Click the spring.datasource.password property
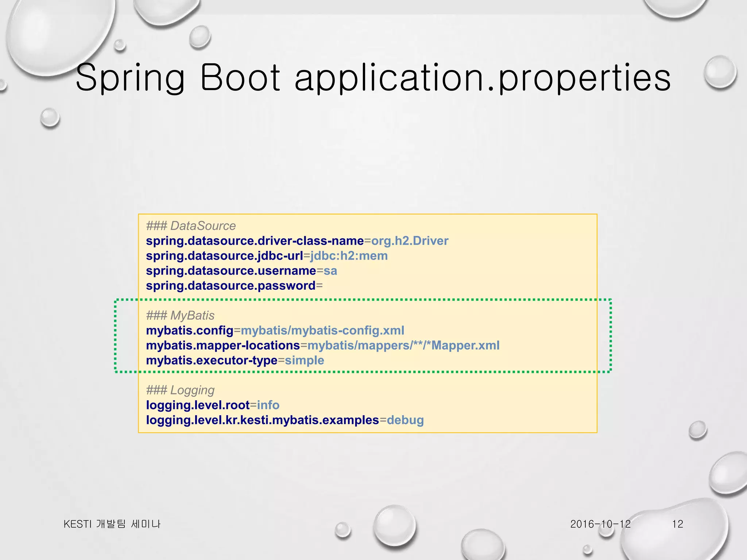The height and width of the screenshot is (560, 747). tap(231, 285)
